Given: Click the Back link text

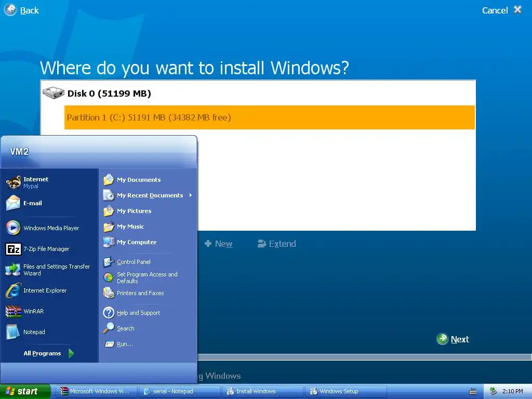Looking at the screenshot, I should (x=30, y=10).
